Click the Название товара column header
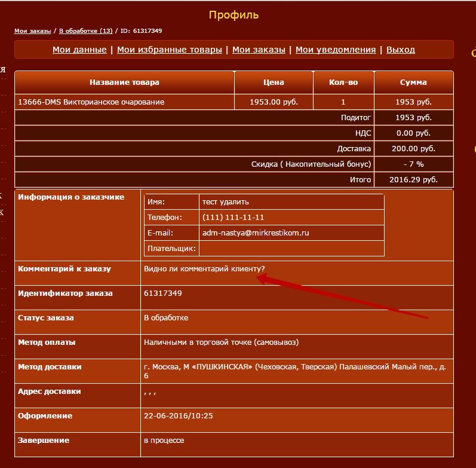Viewport: 476px width, 468px height. (124, 82)
